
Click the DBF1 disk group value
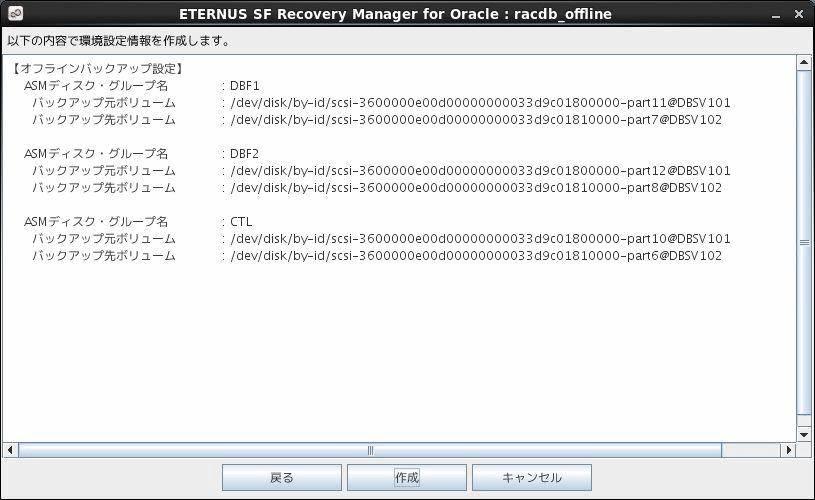tap(244, 86)
